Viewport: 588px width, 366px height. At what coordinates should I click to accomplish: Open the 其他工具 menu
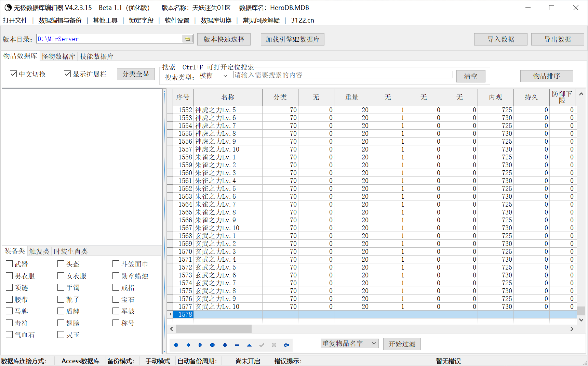pyautogui.click(x=105, y=21)
